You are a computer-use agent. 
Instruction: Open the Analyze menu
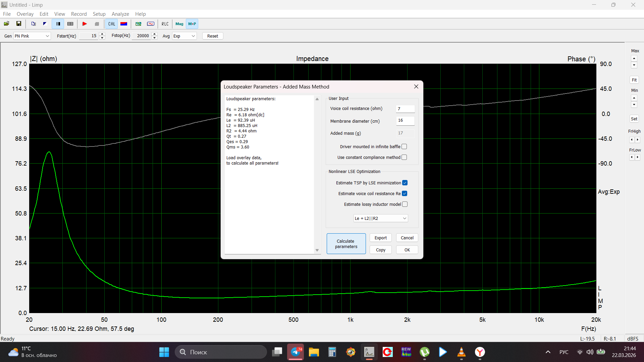click(x=120, y=14)
